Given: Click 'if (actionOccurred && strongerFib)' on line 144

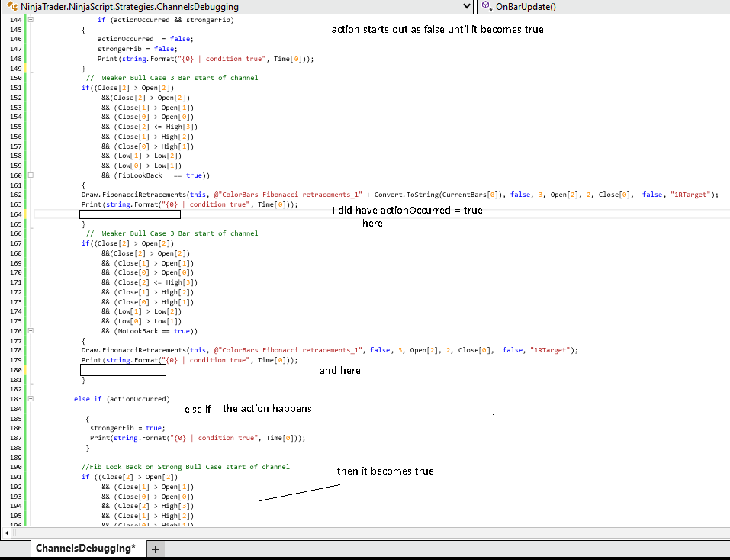Looking at the screenshot, I should point(166,20).
